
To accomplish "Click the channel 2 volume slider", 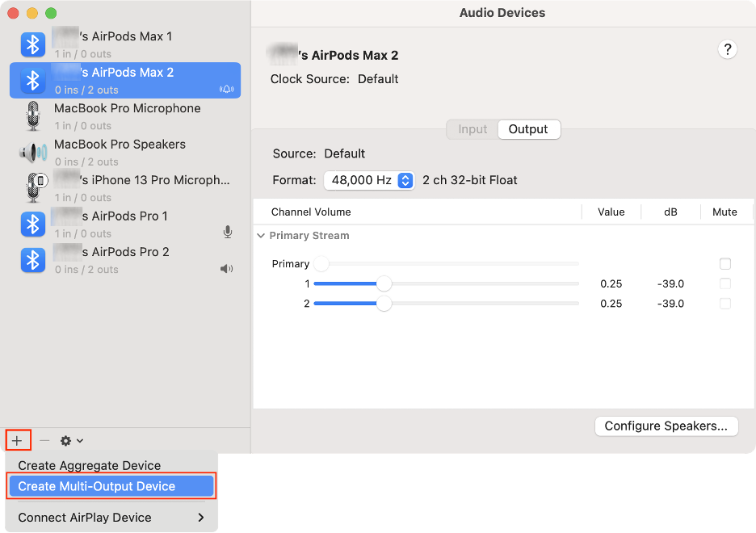I will [447, 304].
